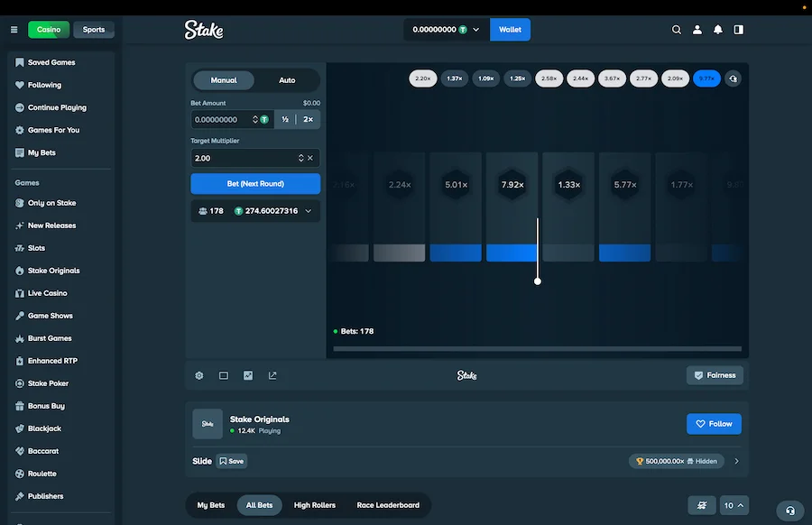Screen dimensions: 812x525
Task: Click the Wallet button
Action: click(x=510, y=30)
